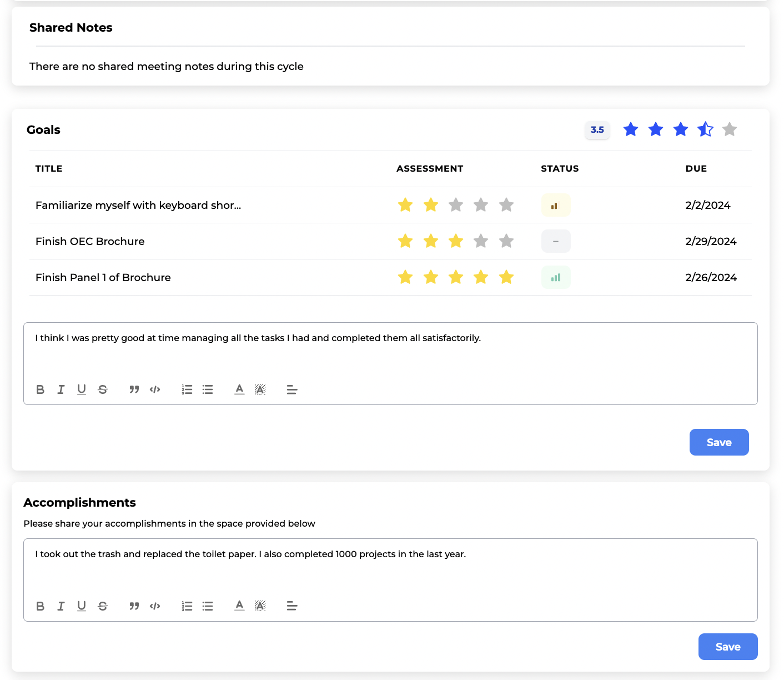Save the Goals comment
The height and width of the screenshot is (680, 784).
click(719, 442)
